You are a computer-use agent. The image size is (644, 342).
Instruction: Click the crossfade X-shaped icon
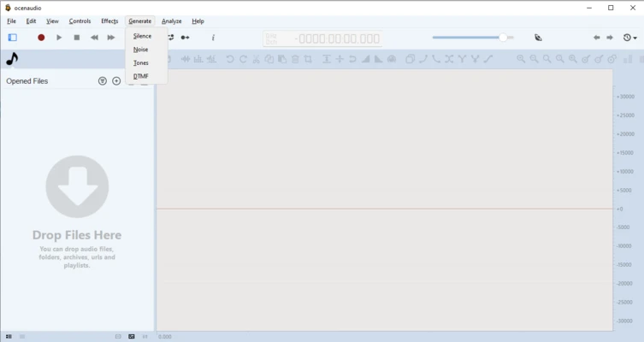(x=449, y=59)
